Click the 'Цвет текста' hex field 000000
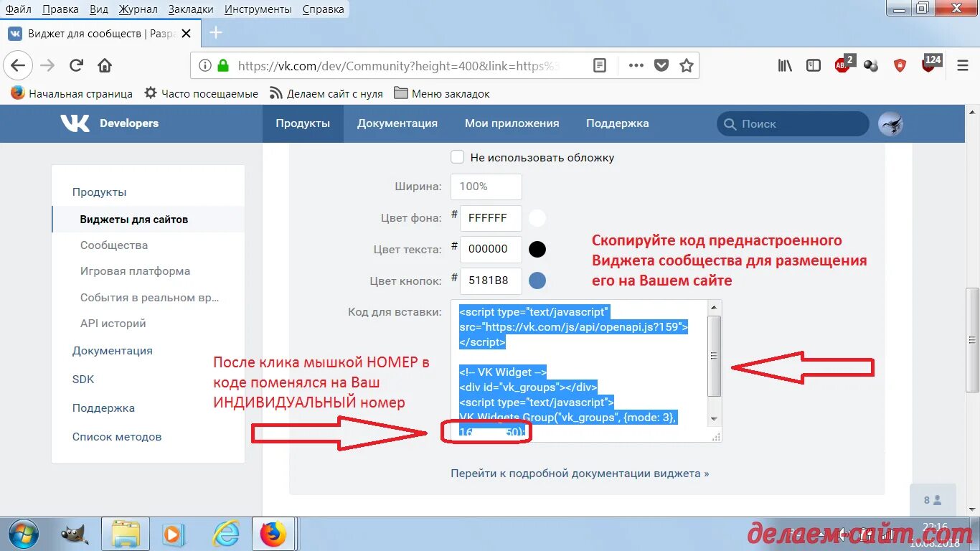 491,250
